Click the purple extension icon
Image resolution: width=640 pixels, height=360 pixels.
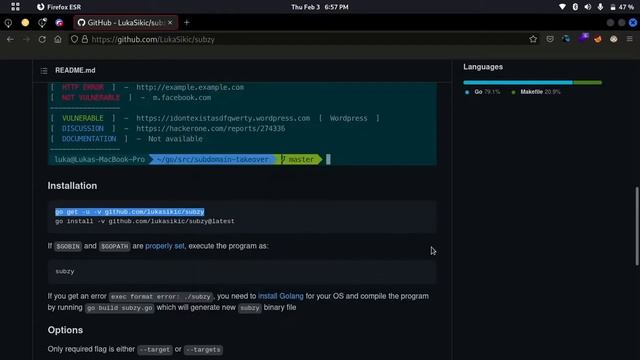pyautogui.click(x=583, y=38)
